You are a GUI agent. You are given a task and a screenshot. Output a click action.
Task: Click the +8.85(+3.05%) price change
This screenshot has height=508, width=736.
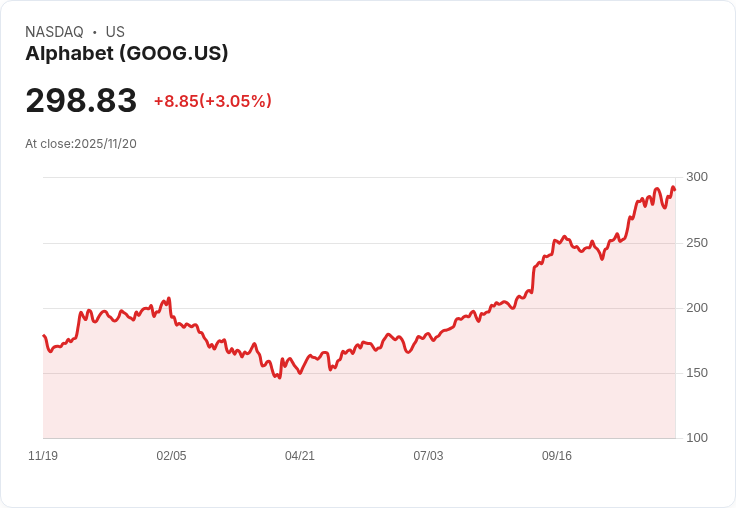pos(212,101)
